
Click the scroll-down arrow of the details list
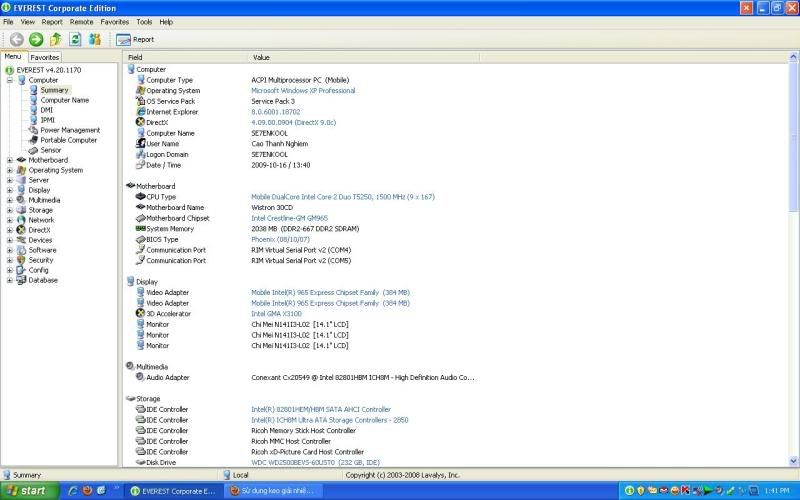click(x=793, y=461)
